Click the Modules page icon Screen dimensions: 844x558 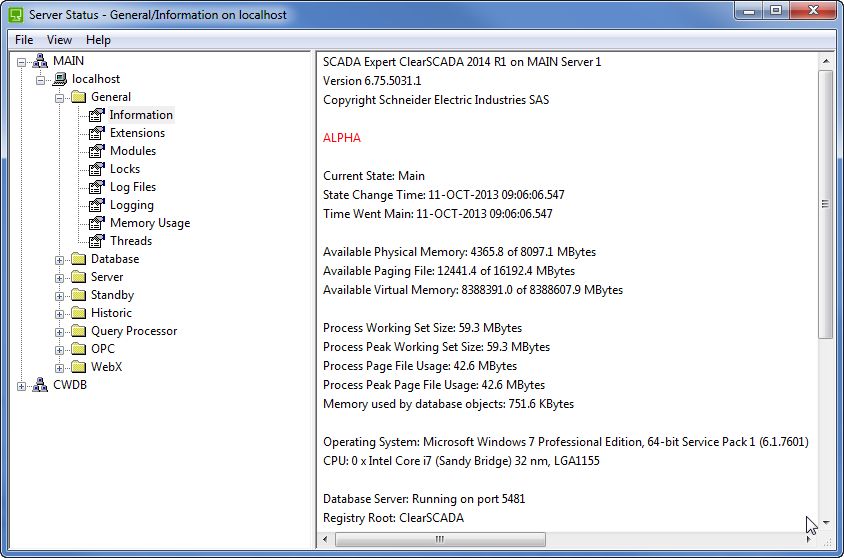[x=97, y=151]
